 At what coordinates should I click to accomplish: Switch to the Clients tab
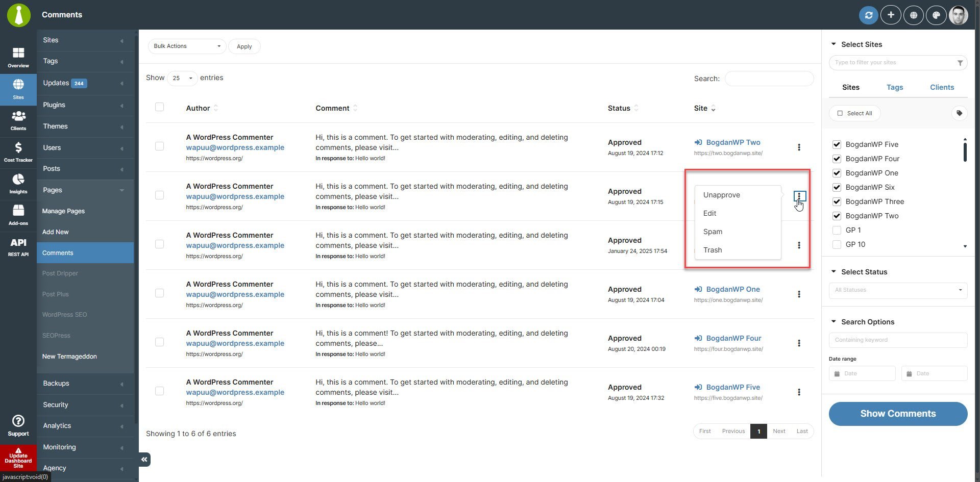click(x=942, y=87)
